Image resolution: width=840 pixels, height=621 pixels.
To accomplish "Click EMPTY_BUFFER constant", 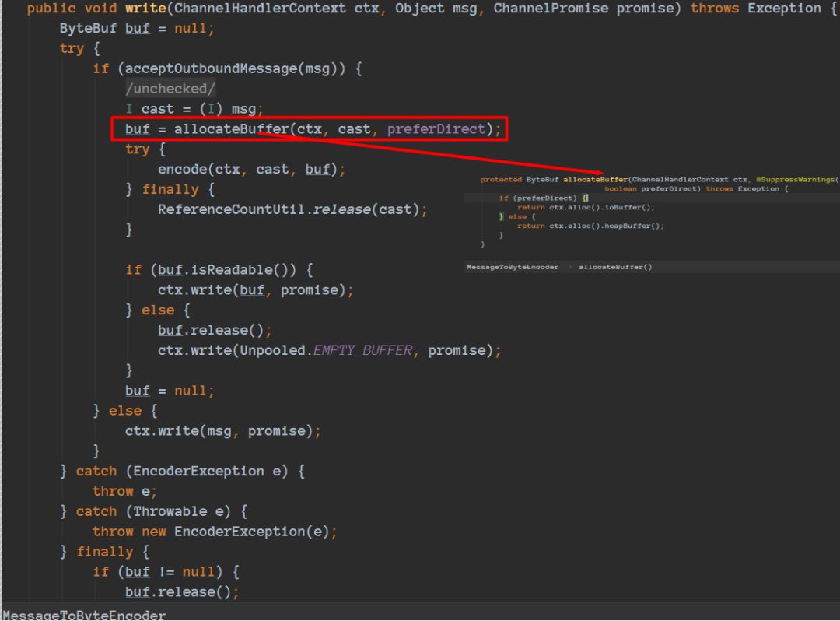I will pyautogui.click(x=362, y=350).
